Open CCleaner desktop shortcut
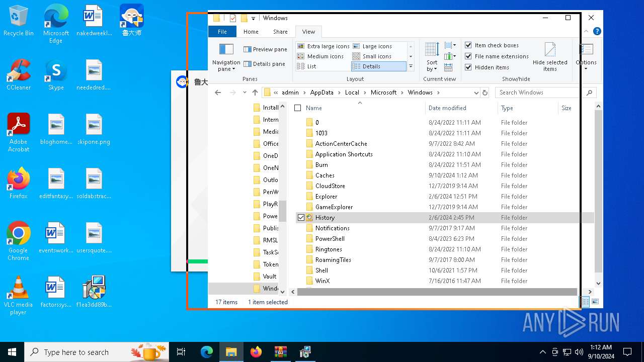644x362 pixels. 19,75
